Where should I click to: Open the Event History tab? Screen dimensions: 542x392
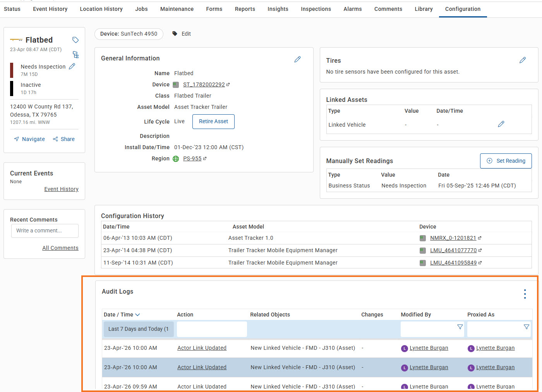pyautogui.click(x=50, y=9)
